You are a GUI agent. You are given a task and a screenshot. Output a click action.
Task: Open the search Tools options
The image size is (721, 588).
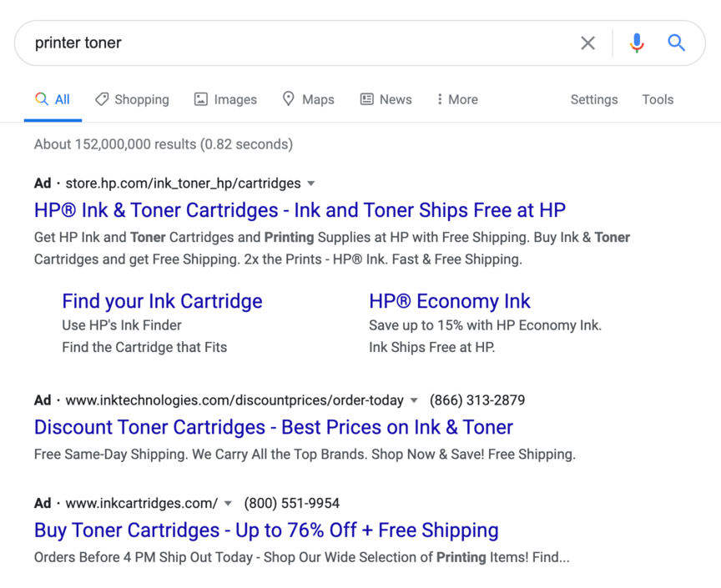tap(658, 100)
